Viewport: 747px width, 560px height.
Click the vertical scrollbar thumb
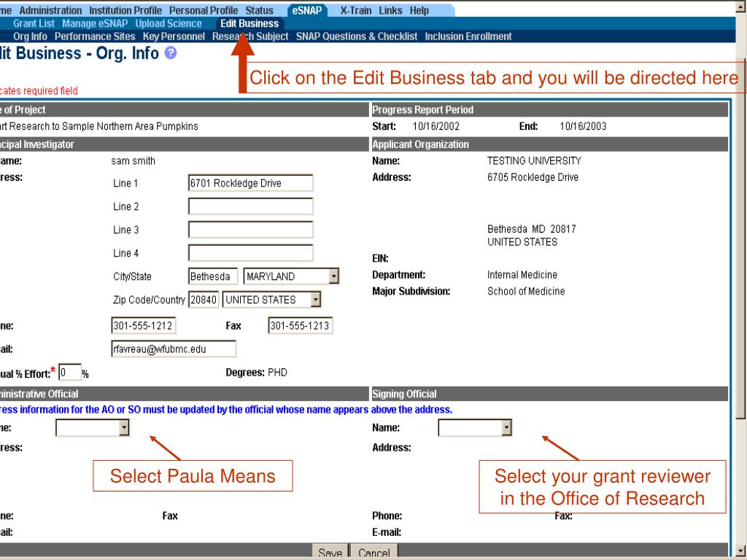(741, 238)
